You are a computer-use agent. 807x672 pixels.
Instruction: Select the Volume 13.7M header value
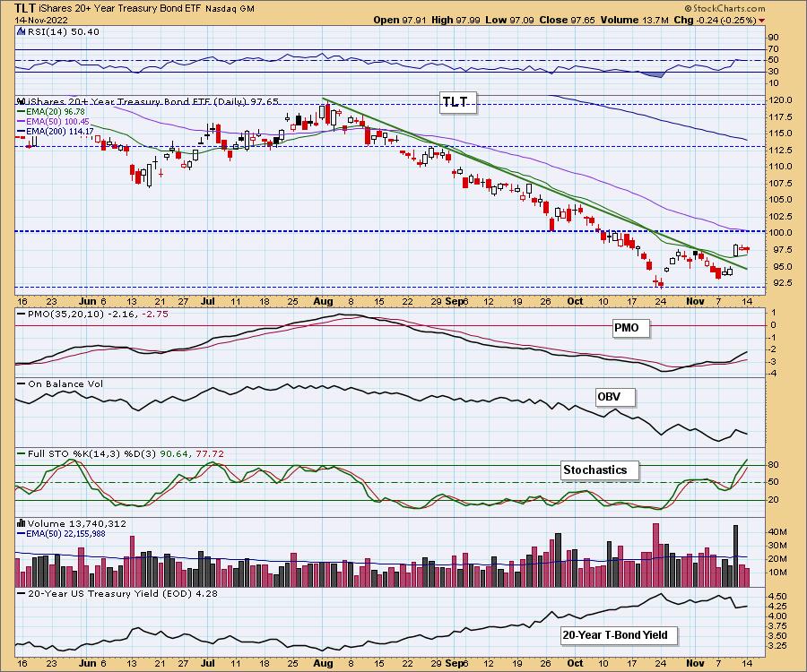coord(634,20)
